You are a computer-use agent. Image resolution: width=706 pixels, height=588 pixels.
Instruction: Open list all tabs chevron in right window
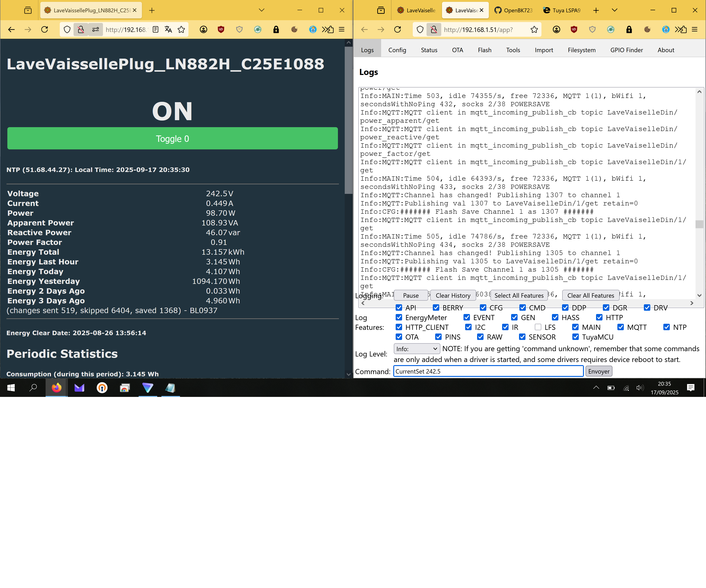pyautogui.click(x=615, y=10)
